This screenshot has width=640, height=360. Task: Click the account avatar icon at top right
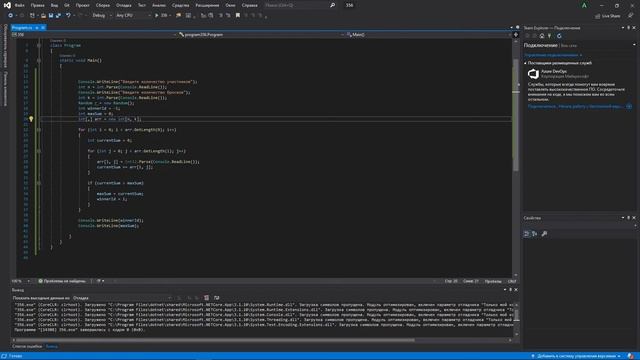(x=584, y=5)
